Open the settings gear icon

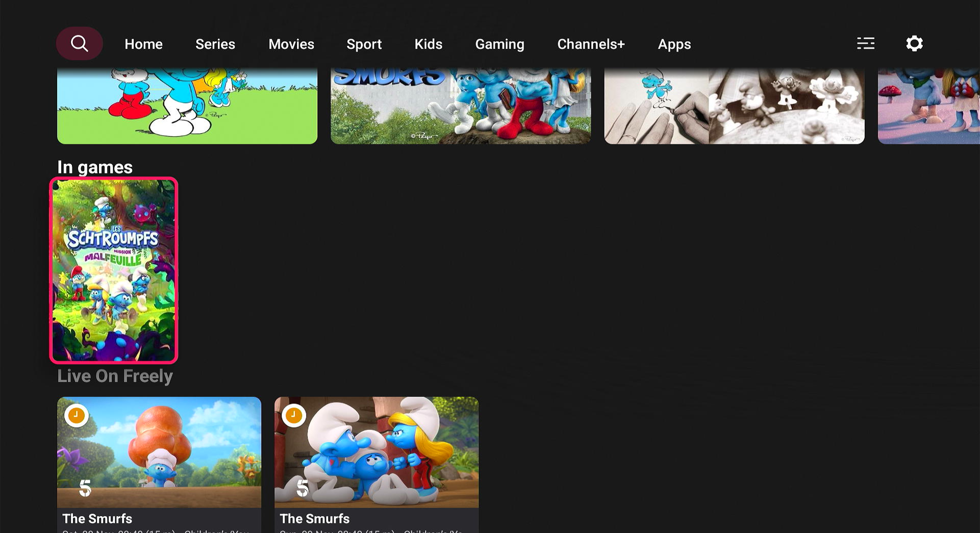tap(914, 43)
